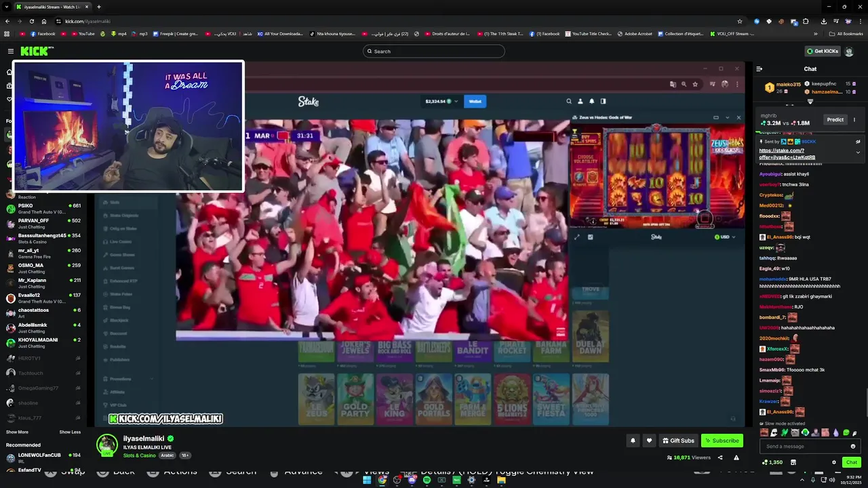
Task: Click the Get KICKs button
Action: coord(823,51)
